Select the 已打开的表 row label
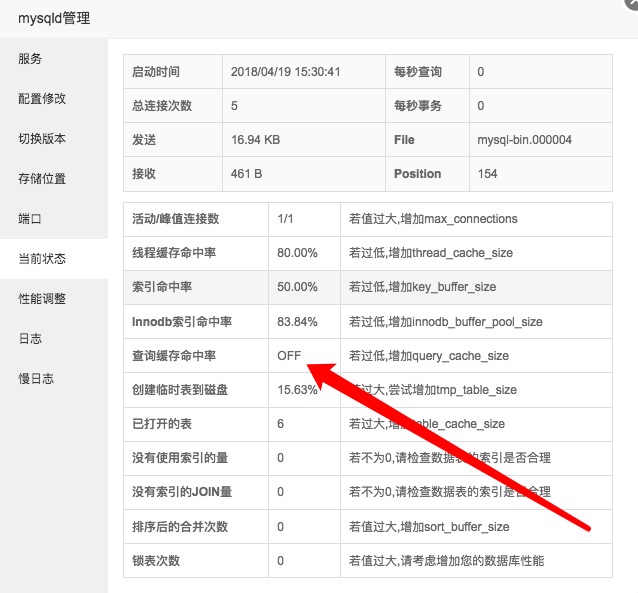The image size is (638, 593). (162, 424)
